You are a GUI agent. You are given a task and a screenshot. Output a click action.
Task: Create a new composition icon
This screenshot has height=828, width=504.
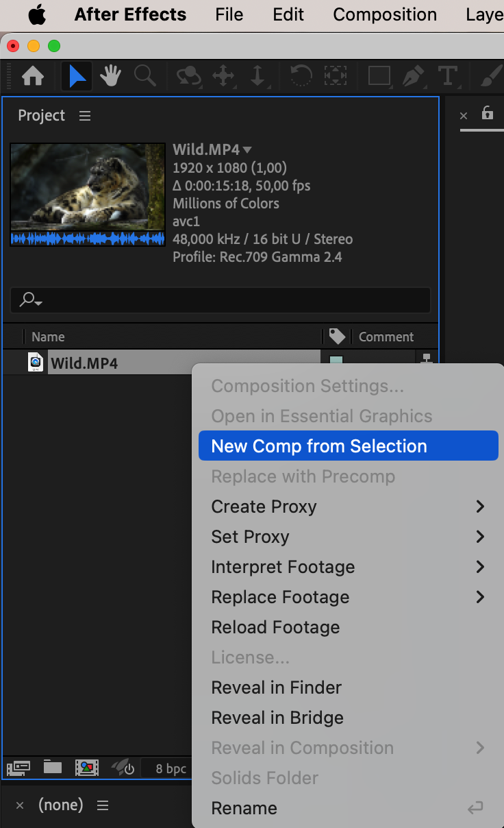pos(87,768)
